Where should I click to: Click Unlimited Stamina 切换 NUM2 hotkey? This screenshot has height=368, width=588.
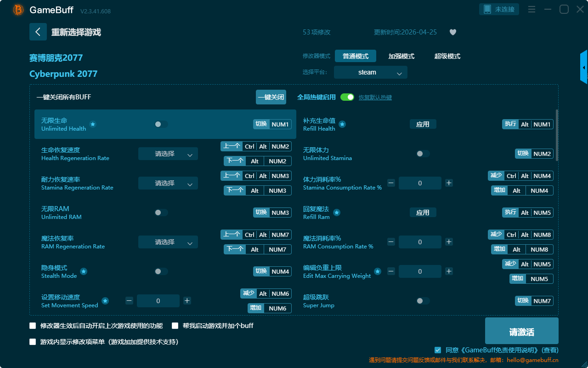tap(534, 154)
